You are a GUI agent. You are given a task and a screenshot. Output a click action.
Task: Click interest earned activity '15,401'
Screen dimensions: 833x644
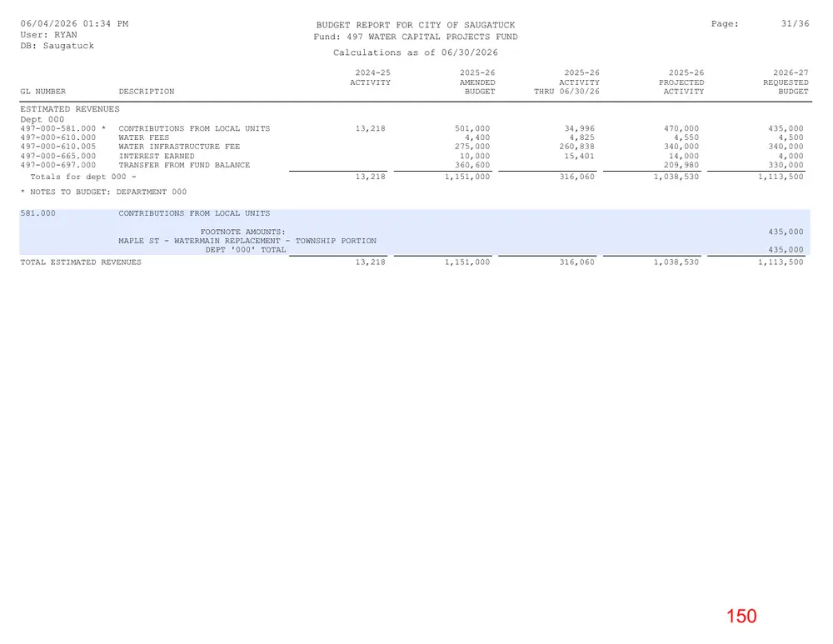point(580,157)
